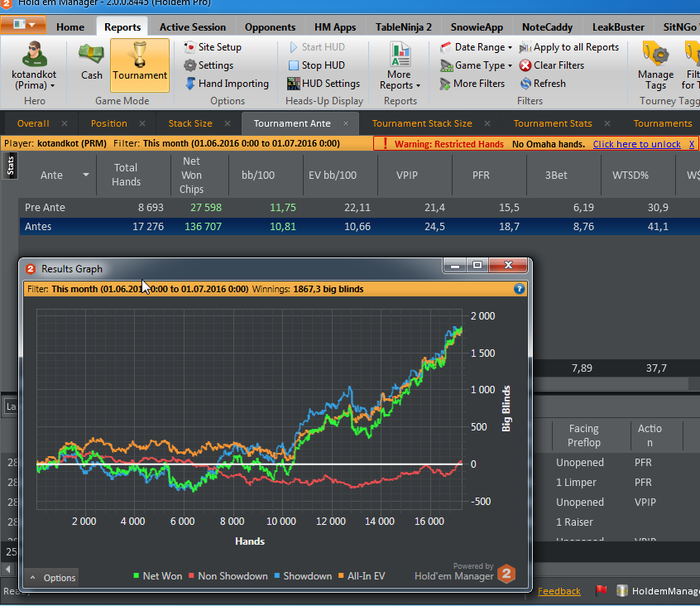The height and width of the screenshot is (606, 700).
Task: Click the HoldemManager database status icon
Action: point(622,591)
